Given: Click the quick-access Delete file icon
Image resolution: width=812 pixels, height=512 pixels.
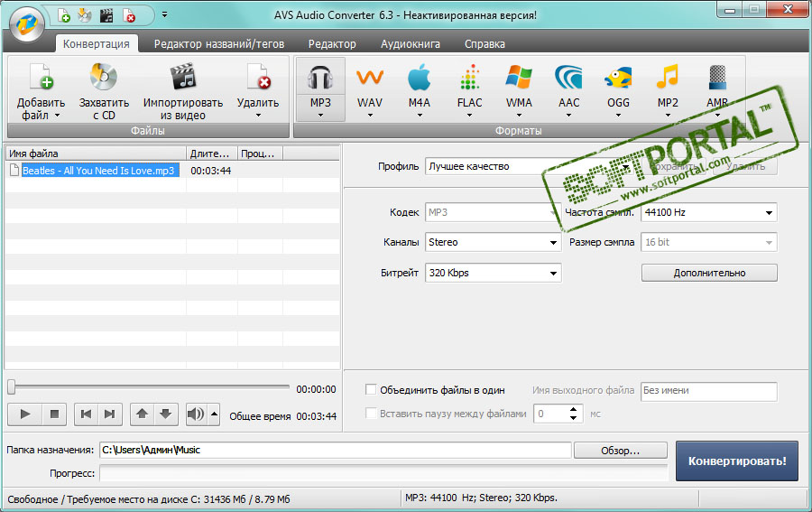Looking at the screenshot, I should pyautogui.click(x=128, y=16).
